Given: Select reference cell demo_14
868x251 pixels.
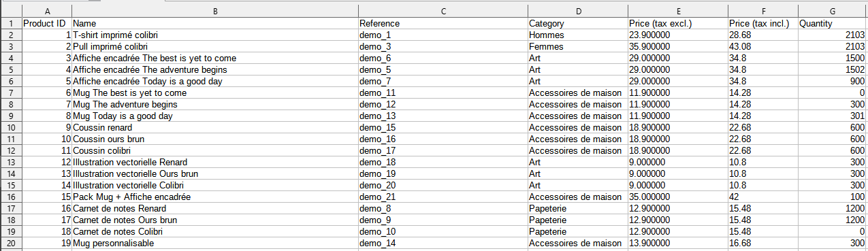Looking at the screenshot, I should pyautogui.click(x=443, y=243).
